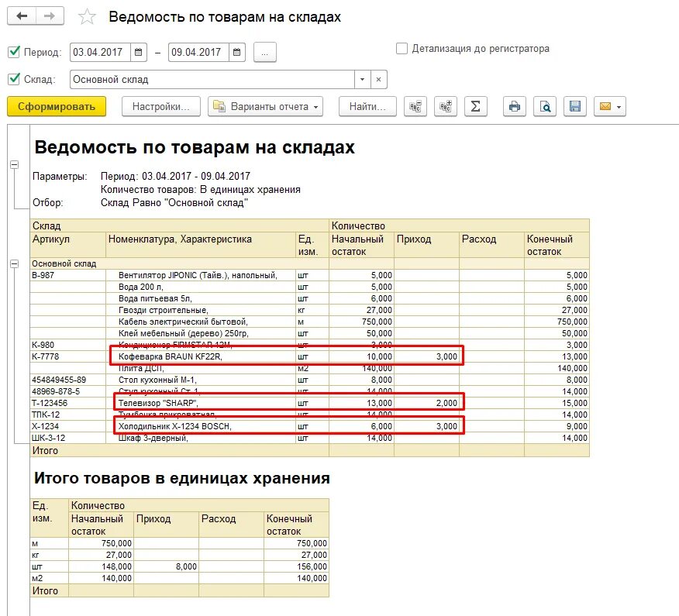Send report by email envelope icon
The height and width of the screenshot is (616, 679).
(x=605, y=106)
